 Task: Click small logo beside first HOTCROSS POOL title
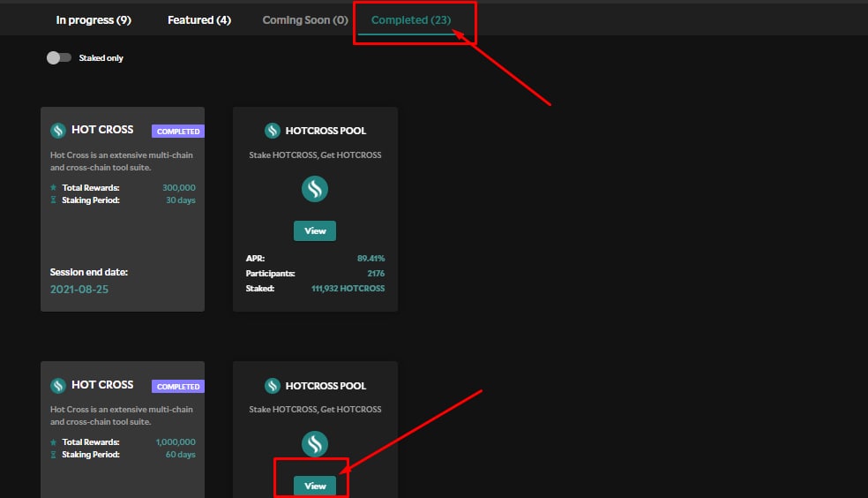point(273,131)
